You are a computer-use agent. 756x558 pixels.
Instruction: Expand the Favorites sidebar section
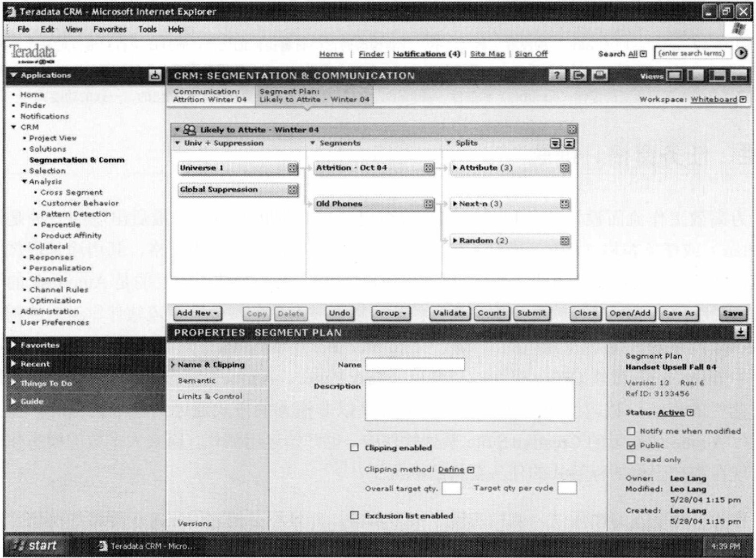(x=13, y=345)
